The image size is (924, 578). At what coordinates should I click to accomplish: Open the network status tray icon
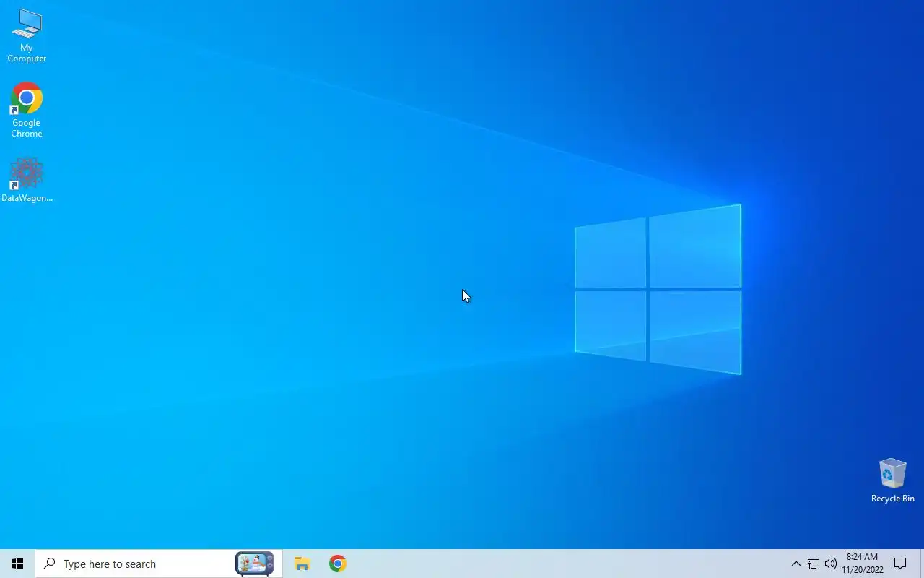814,564
